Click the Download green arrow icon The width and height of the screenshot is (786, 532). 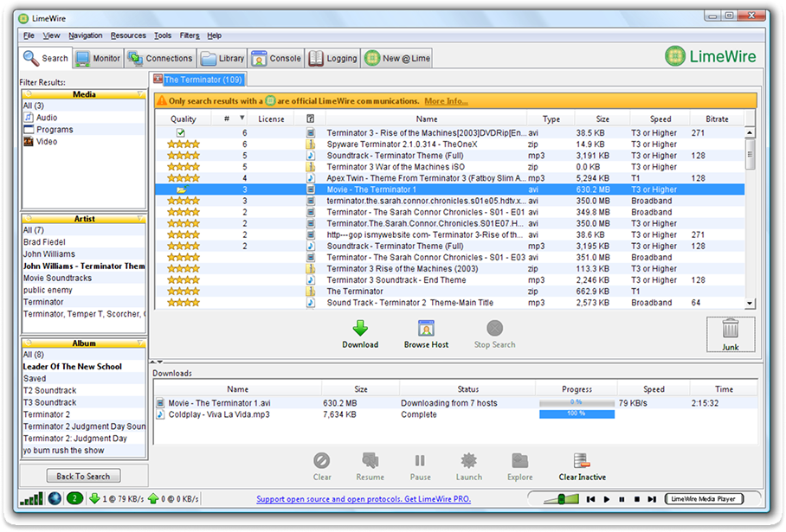click(360, 329)
